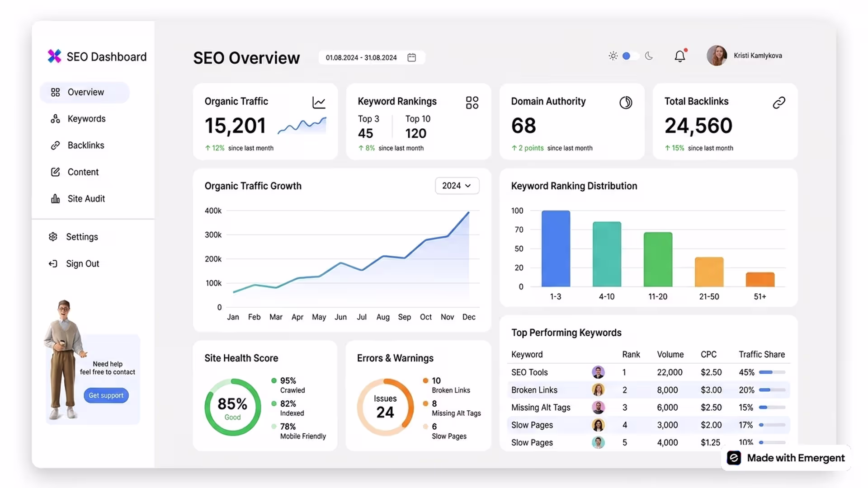Click avatar in Broken Links keyword row
The height and width of the screenshot is (488, 868).
click(x=598, y=390)
